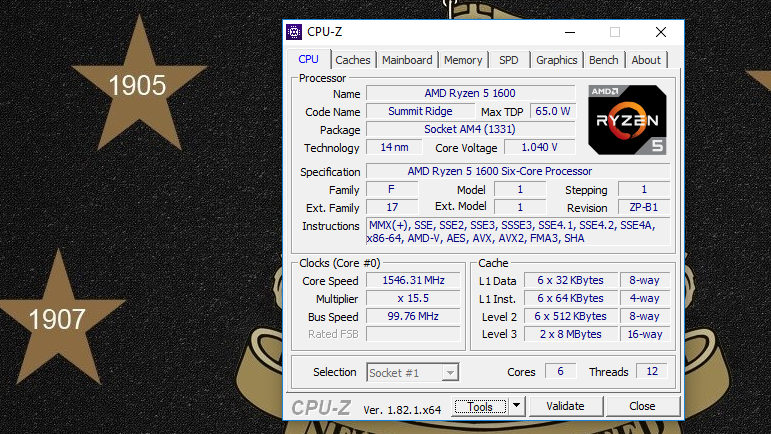Click the empty Rated FSB field

click(x=414, y=334)
